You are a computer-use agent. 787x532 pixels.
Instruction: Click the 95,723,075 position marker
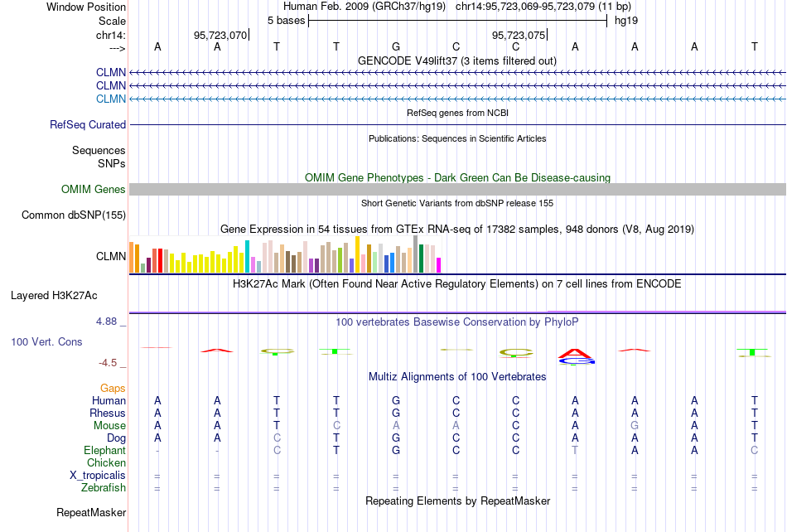tap(519, 35)
